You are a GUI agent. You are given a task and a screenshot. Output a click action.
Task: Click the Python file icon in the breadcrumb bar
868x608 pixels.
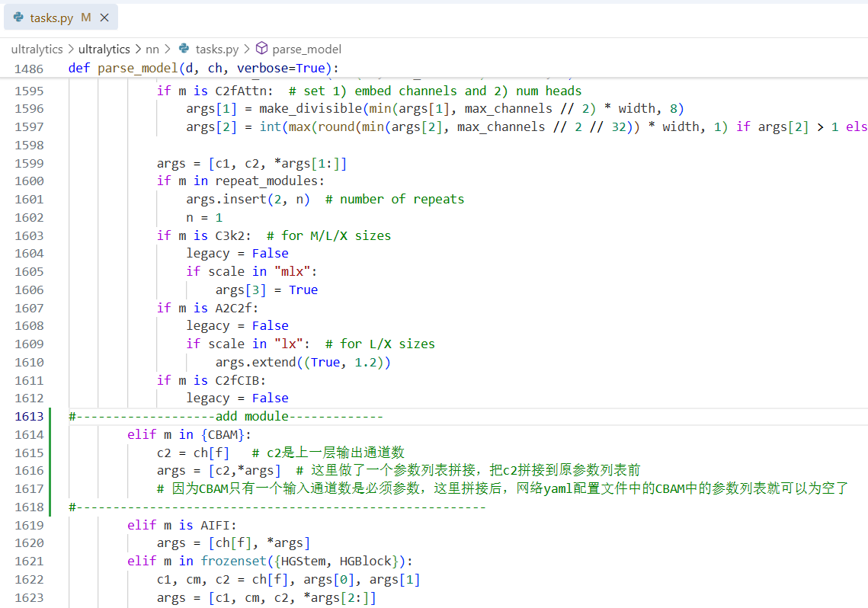pyautogui.click(x=182, y=48)
